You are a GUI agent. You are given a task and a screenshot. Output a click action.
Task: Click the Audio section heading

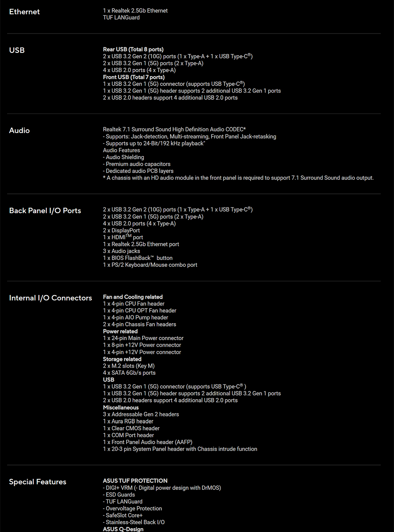(19, 130)
